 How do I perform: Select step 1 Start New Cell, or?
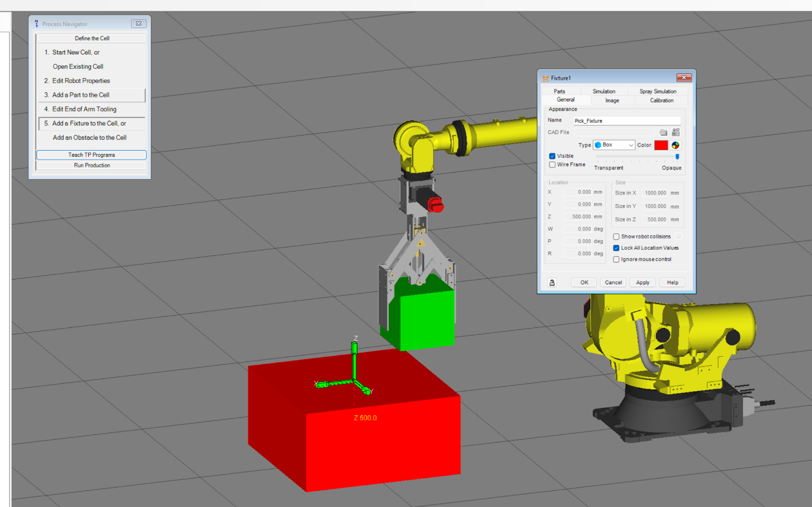click(x=91, y=52)
